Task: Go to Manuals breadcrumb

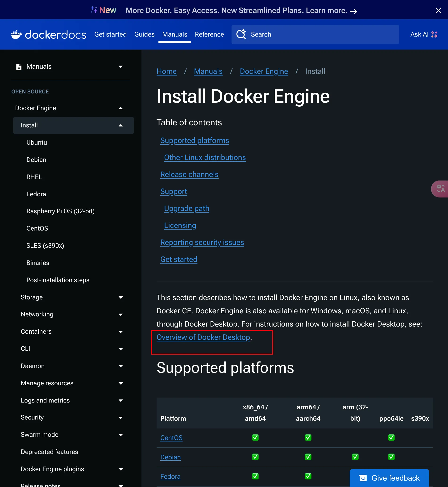Action: click(x=208, y=71)
